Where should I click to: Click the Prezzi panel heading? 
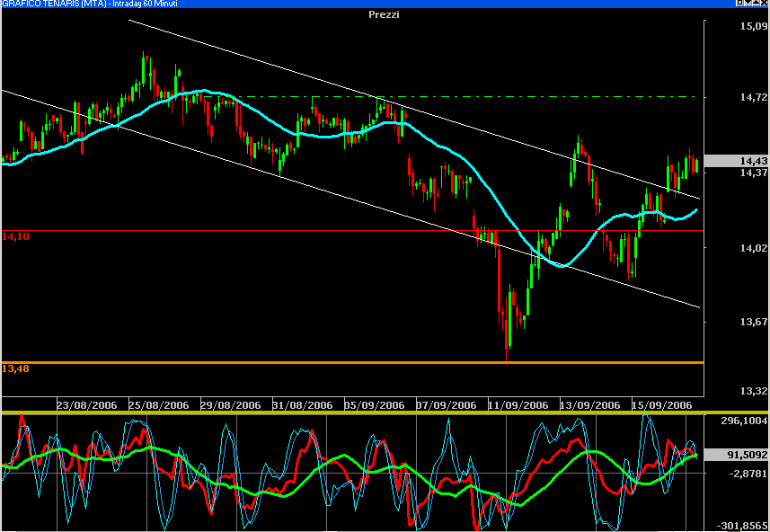tap(384, 14)
